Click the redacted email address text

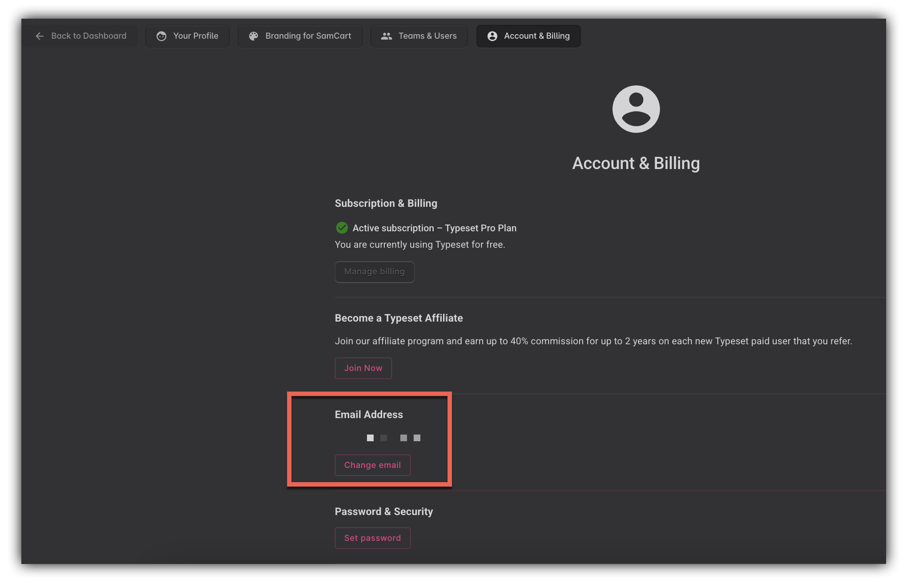coord(393,438)
